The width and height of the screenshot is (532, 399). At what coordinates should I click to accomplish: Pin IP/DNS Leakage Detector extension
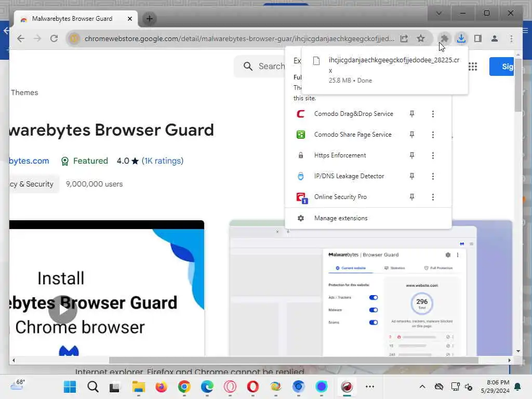click(x=412, y=176)
